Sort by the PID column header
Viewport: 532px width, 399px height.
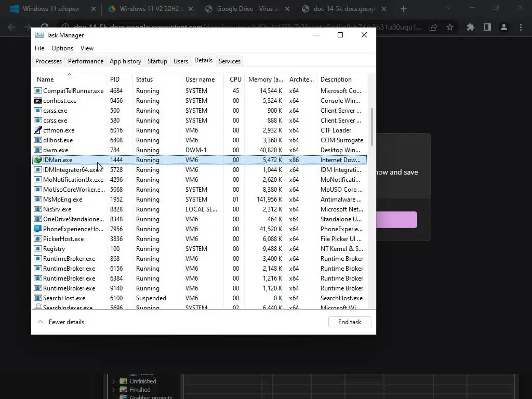[x=119, y=79]
